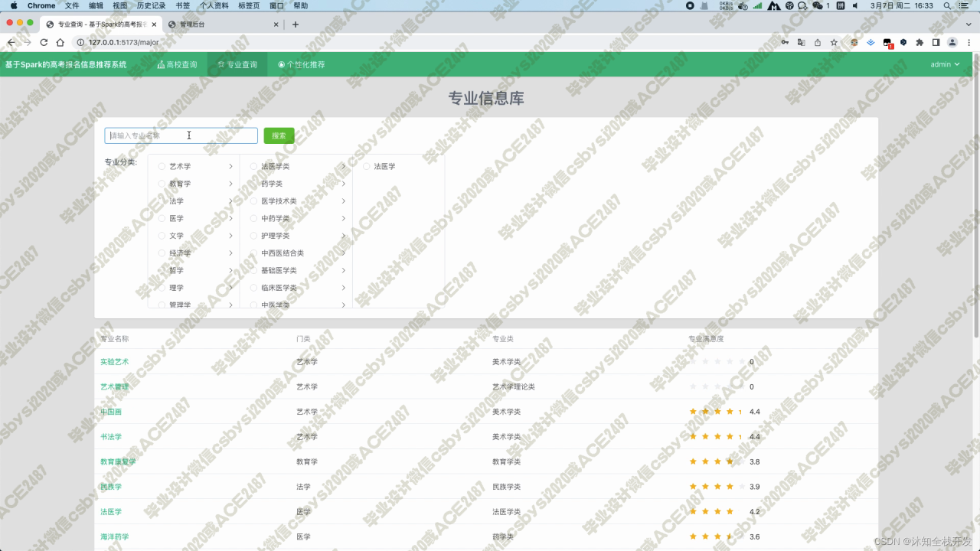Toggle the Chrome side panel icon
This screenshot has height=551, width=980.
tap(936, 43)
